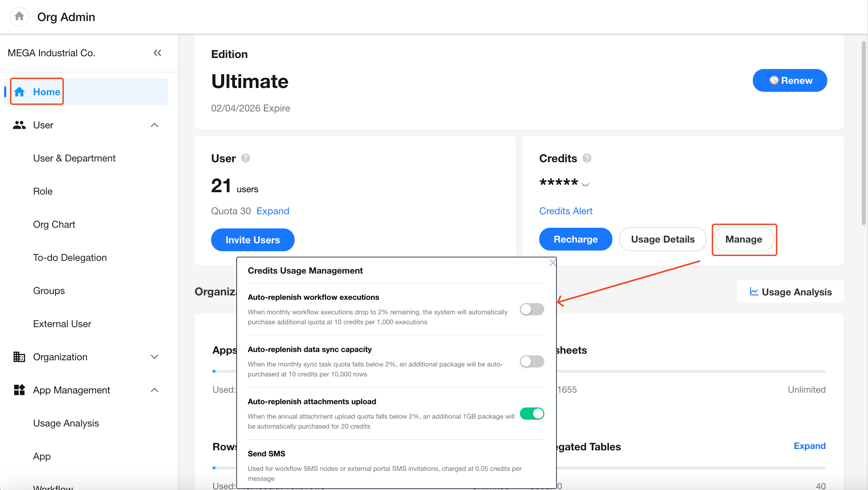Expand the Organization section chevron
This screenshot has height=490, width=868.
pos(155,357)
